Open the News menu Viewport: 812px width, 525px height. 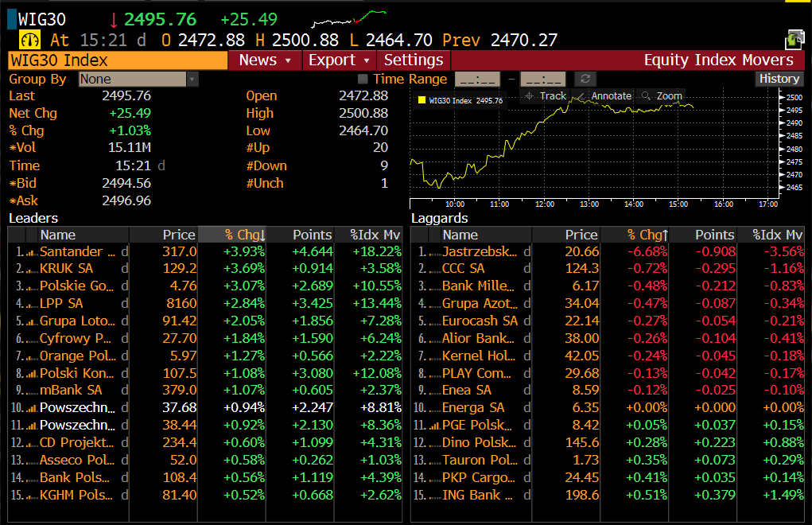(265, 60)
